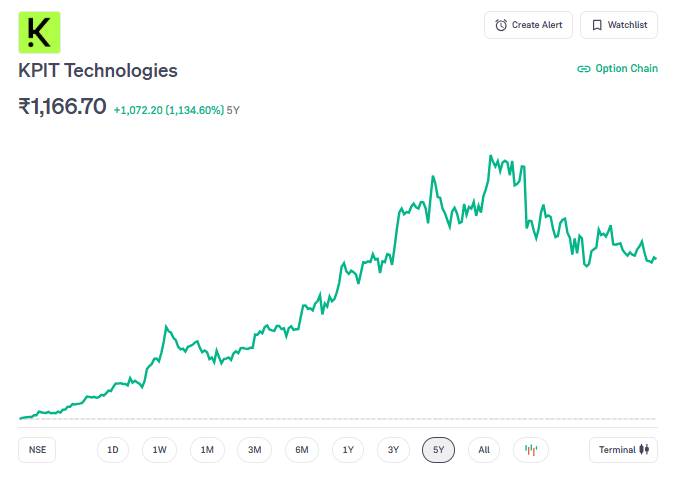Screen dimensions: 677x483
Task: Switch chart to 1W range
Action: 160,450
